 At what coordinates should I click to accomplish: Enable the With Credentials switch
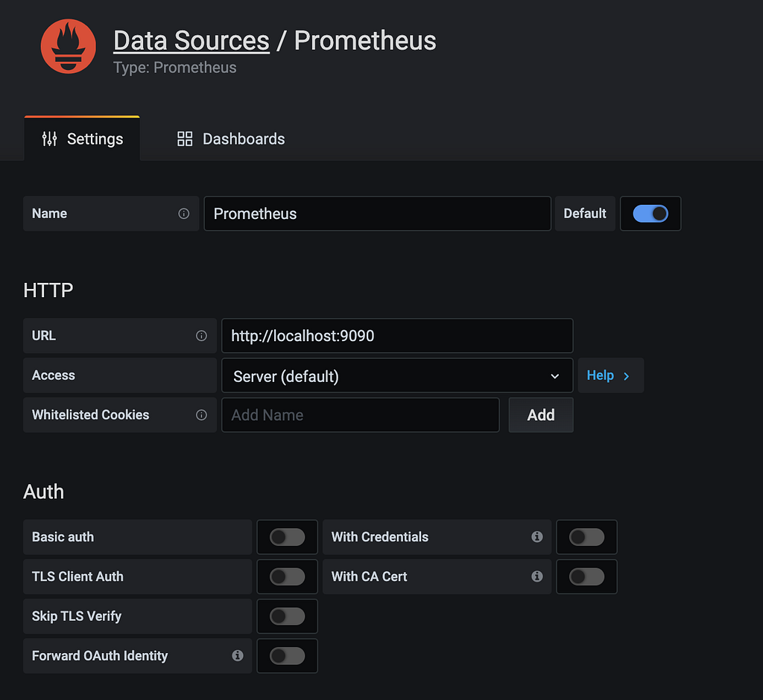586,537
